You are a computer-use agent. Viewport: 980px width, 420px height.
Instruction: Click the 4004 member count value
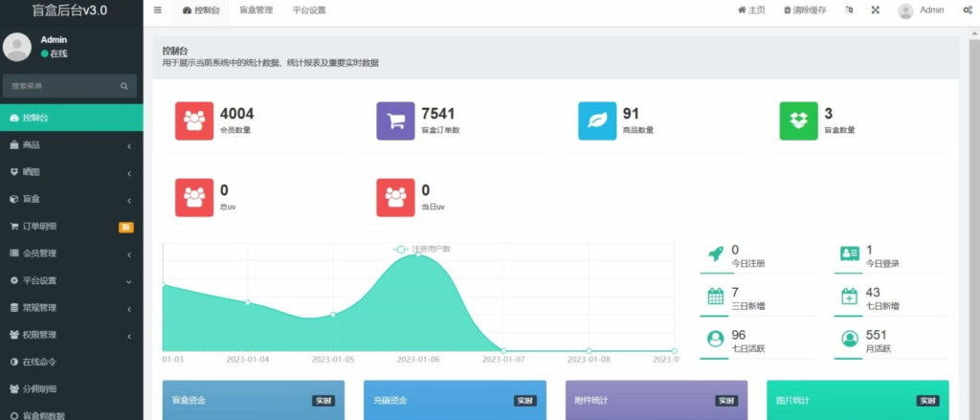pyautogui.click(x=237, y=114)
